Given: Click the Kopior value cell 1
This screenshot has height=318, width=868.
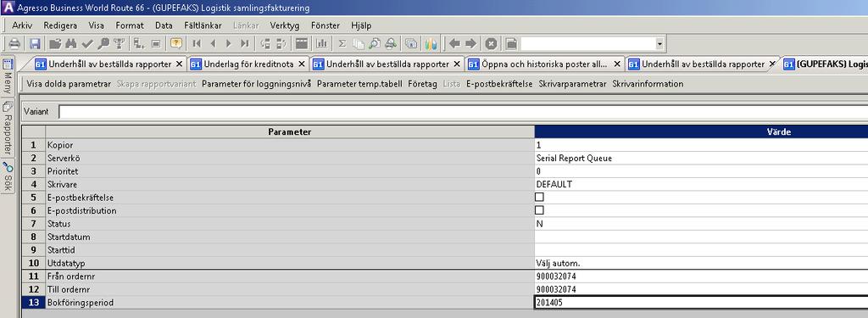Looking at the screenshot, I should pos(701,145).
